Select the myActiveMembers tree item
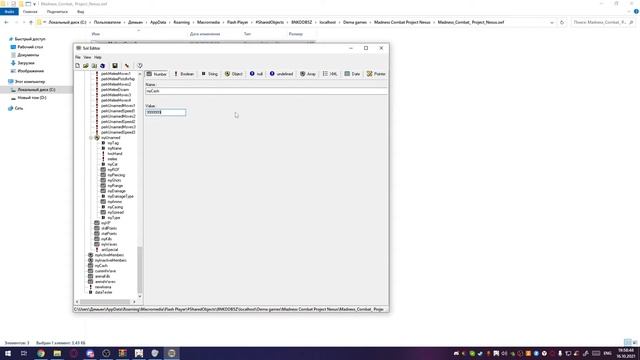Image resolution: width=640 pixels, height=360 pixels. click(109, 255)
